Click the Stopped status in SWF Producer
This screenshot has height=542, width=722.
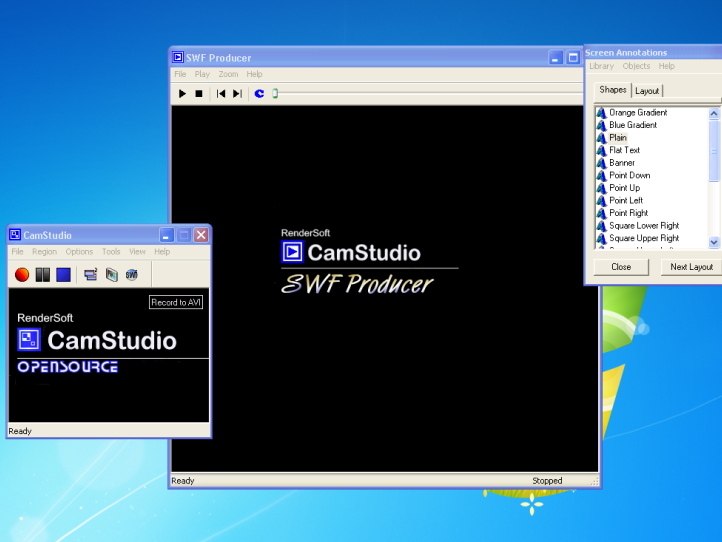(x=547, y=481)
